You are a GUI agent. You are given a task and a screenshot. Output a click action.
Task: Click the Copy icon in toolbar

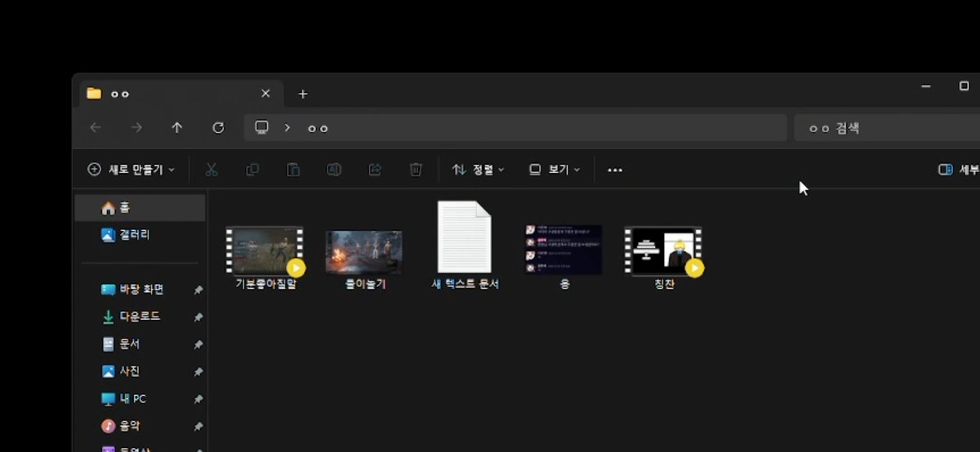[x=252, y=170]
